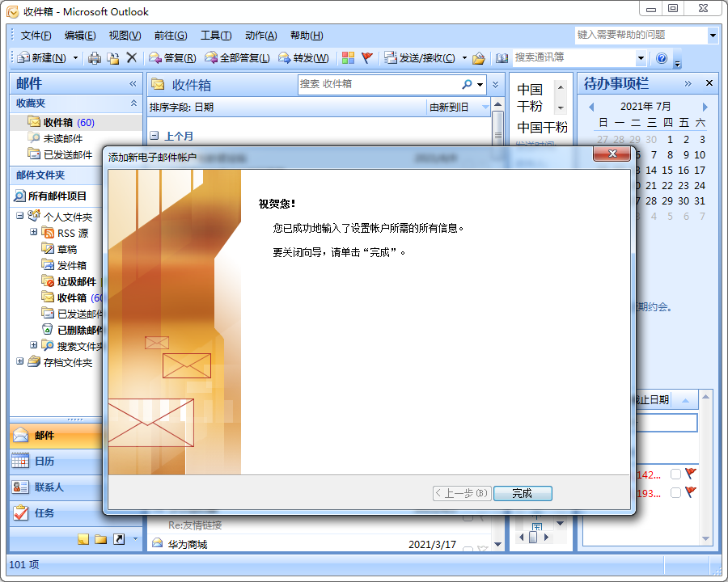
Task: Click All Mail Items 所有邮件项目
Action: coord(51,196)
